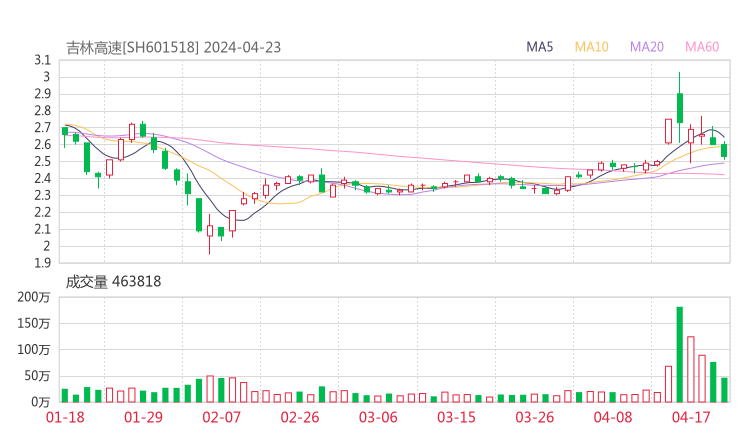The width and height of the screenshot is (740, 440).
Task: Click the 2.5 price axis label
Action: [x=42, y=161]
